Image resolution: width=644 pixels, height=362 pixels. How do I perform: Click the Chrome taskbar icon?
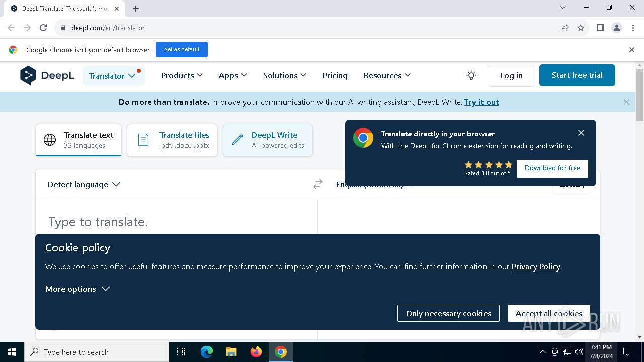[x=281, y=352]
